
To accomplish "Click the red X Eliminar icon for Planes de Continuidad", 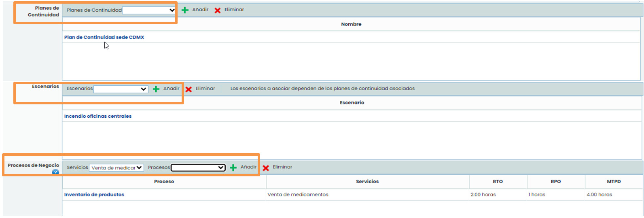I will click(218, 10).
